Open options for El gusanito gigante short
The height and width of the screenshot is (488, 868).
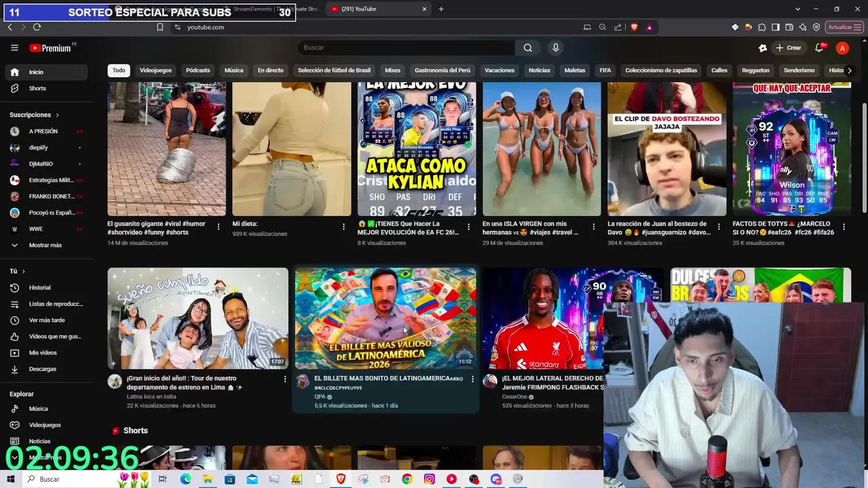point(218,226)
